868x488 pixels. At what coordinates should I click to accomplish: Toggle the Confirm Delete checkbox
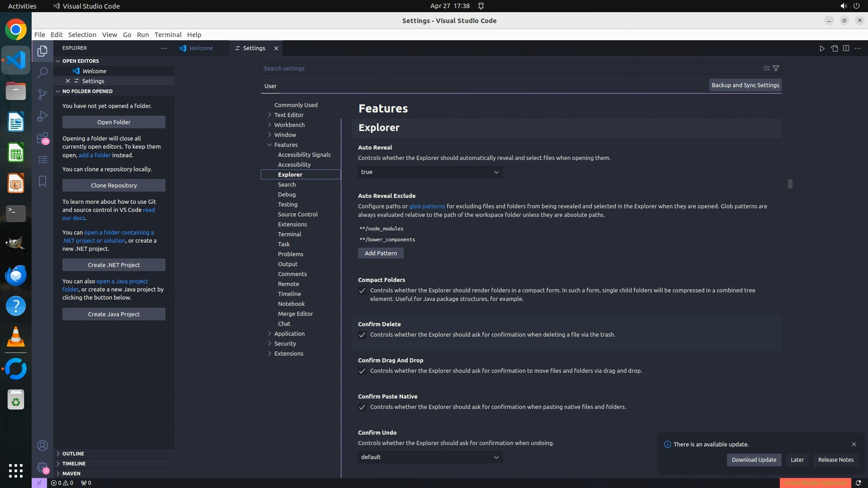(x=362, y=335)
